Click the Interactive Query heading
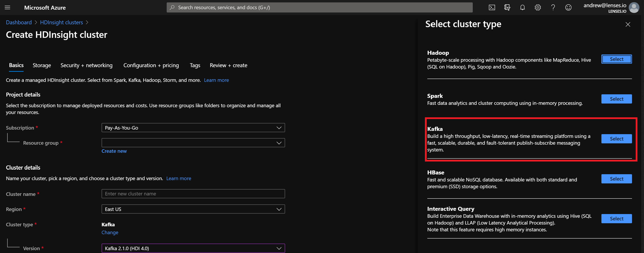 point(450,209)
